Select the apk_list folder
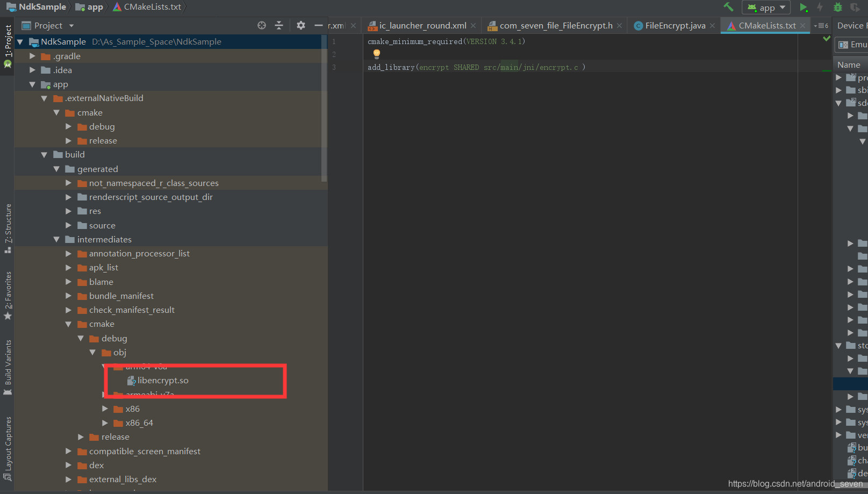Screen dimensions: 868x494 click(x=103, y=268)
